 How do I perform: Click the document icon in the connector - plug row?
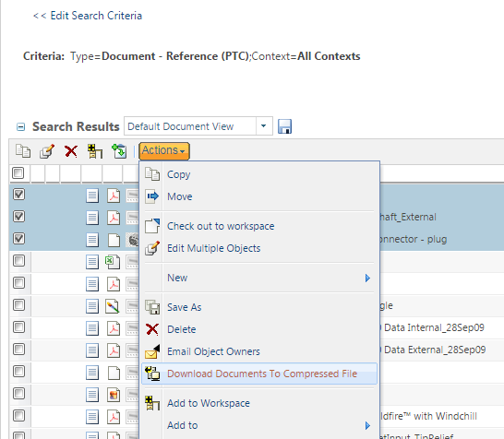click(x=92, y=240)
